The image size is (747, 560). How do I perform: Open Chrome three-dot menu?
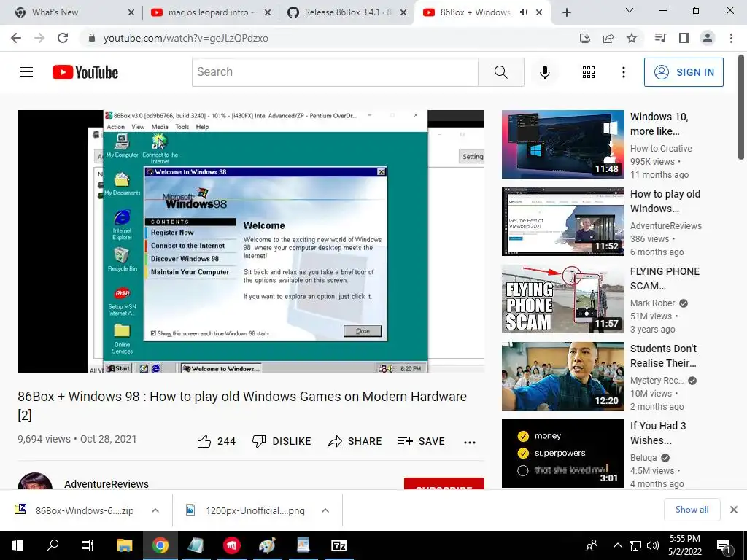pos(731,38)
